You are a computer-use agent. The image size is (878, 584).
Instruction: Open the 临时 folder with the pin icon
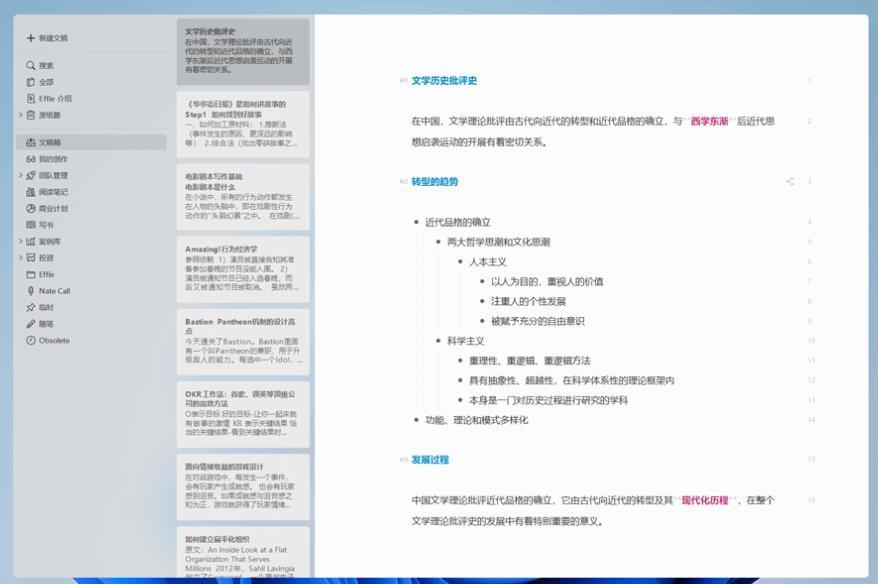40,307
